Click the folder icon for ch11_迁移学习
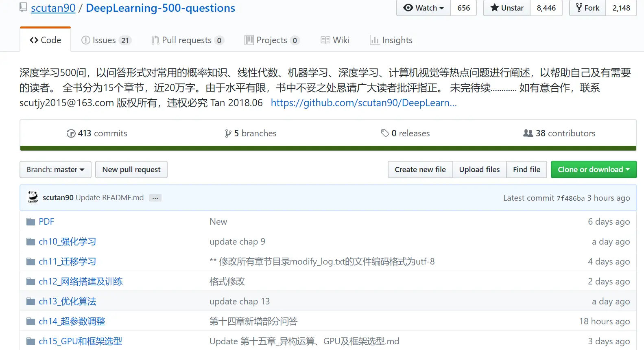644x350 pixels. (31, 261)
